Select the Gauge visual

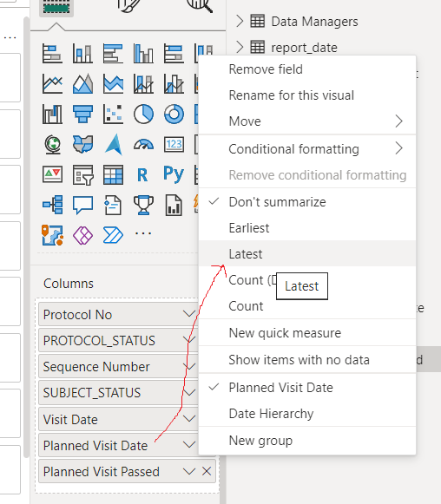[x=143, y=144]
